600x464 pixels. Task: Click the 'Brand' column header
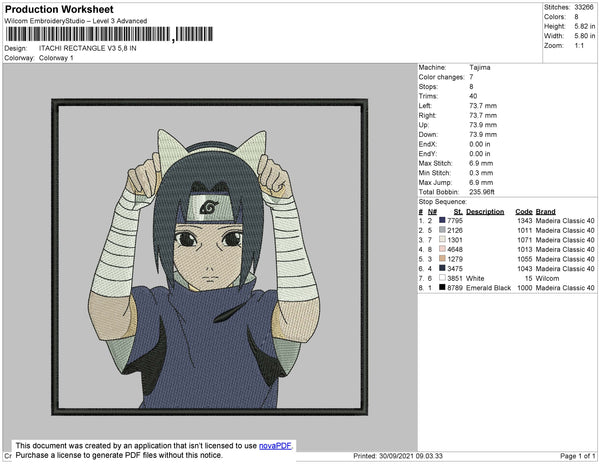point(545,212)
